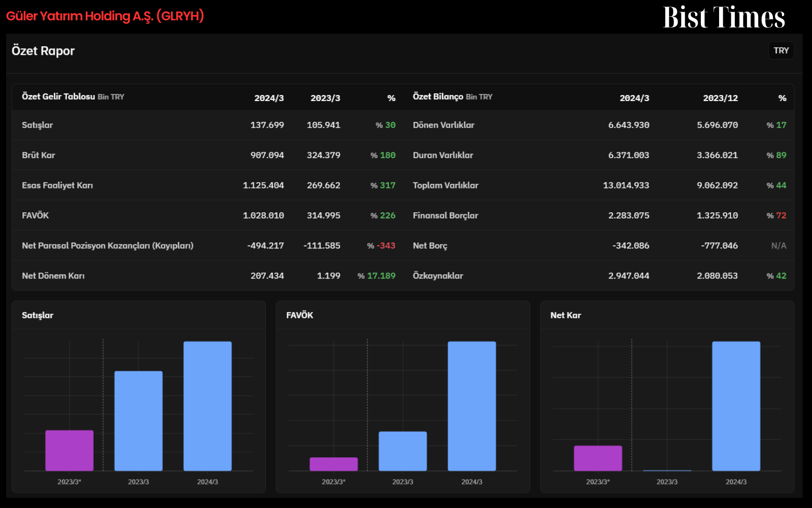The image size is (812, 508).
Task: Click the 2024/3 bar in Net Kar chart
Action: point(736,406)
